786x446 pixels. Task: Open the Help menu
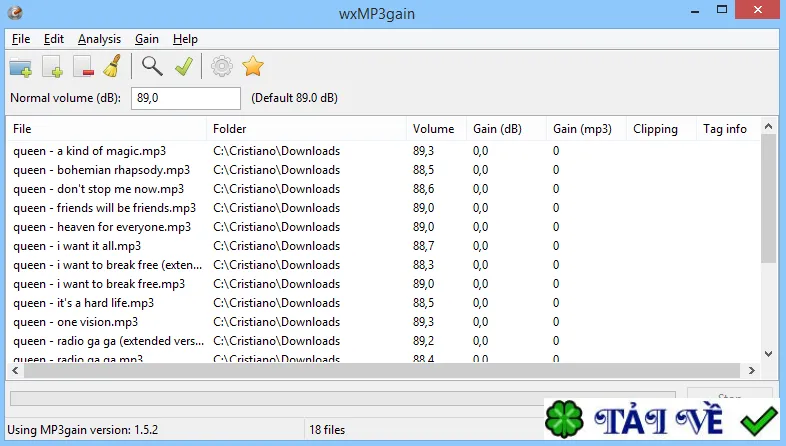(x=185, y=39)
